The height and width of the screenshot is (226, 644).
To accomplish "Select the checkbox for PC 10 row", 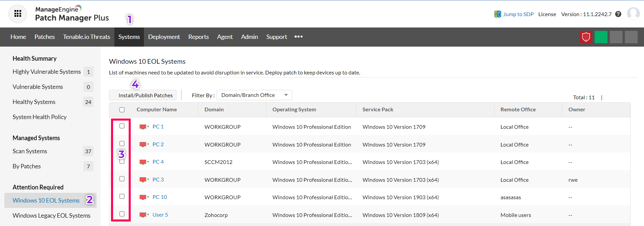I will click(x=122, y=196).
